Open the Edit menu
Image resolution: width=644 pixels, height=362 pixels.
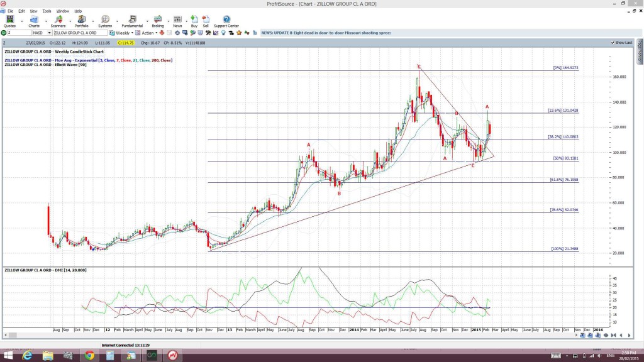pyautogui.click(x=21, y=11)
